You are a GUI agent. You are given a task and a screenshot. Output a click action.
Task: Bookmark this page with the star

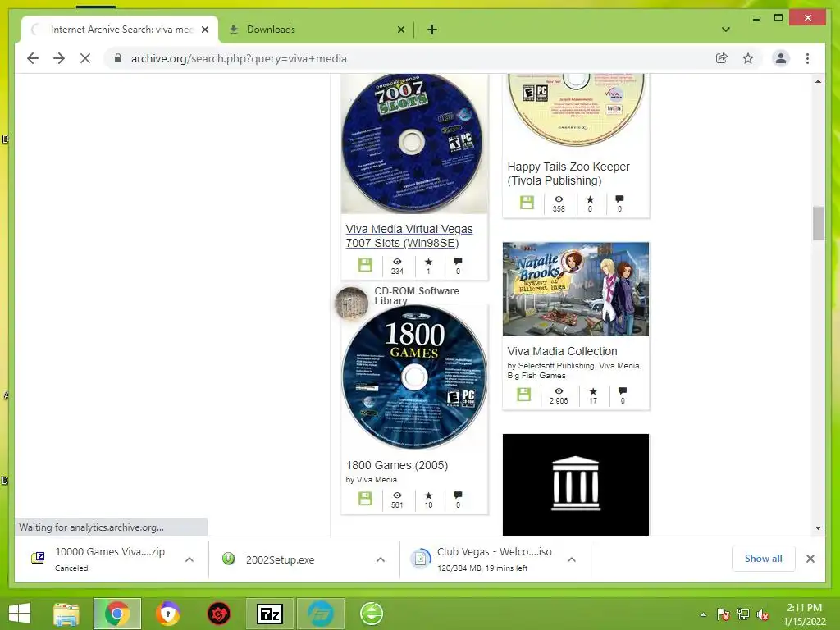coord(748,58)
